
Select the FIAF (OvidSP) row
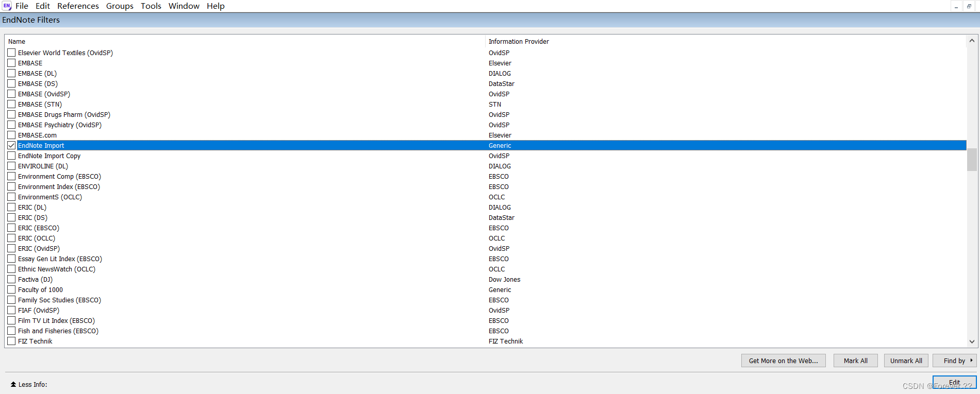point(487,310)
